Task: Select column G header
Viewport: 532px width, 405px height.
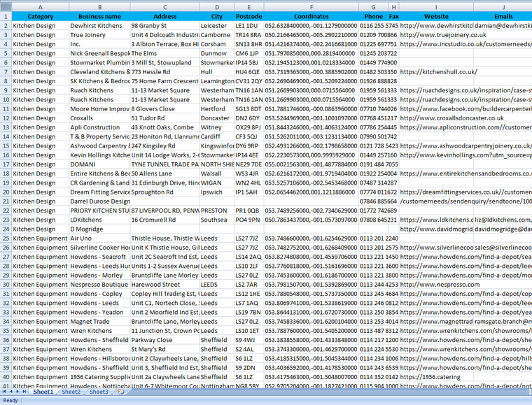Action: 374,7
